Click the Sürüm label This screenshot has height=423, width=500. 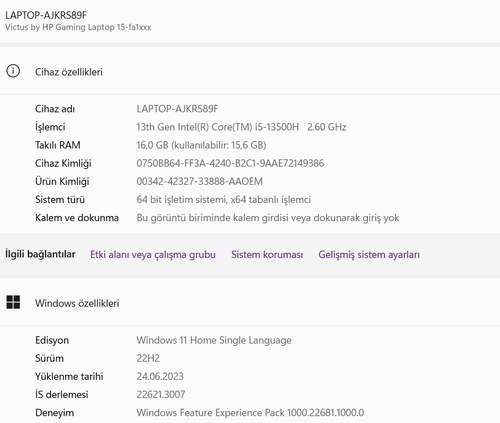(49, 358)
